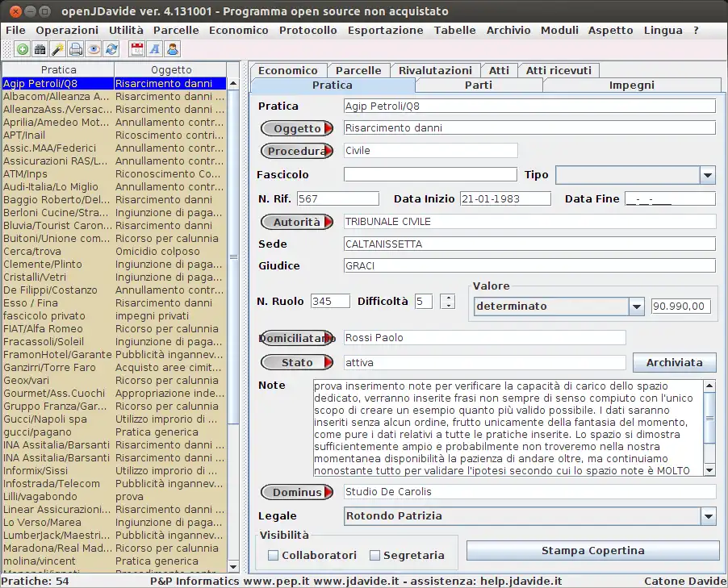The height and width of the screenshot is (588, 728).
Task: Open the calendar icon in toolbar
Action: point(136,49)
